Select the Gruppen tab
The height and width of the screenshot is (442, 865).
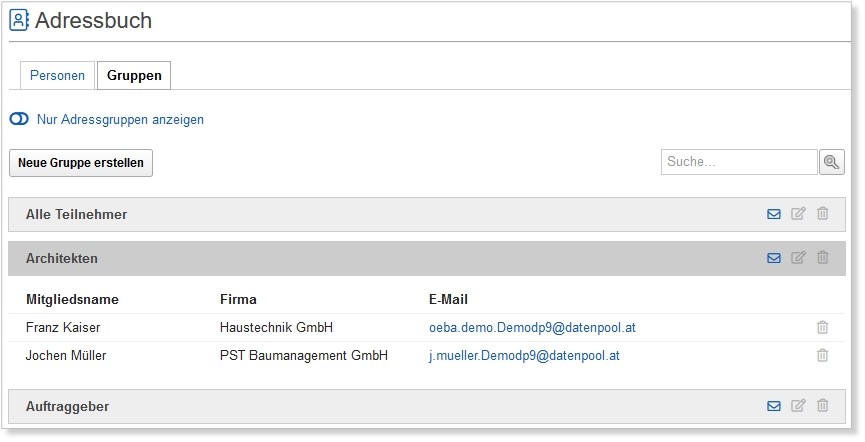[x=134, y=76]
